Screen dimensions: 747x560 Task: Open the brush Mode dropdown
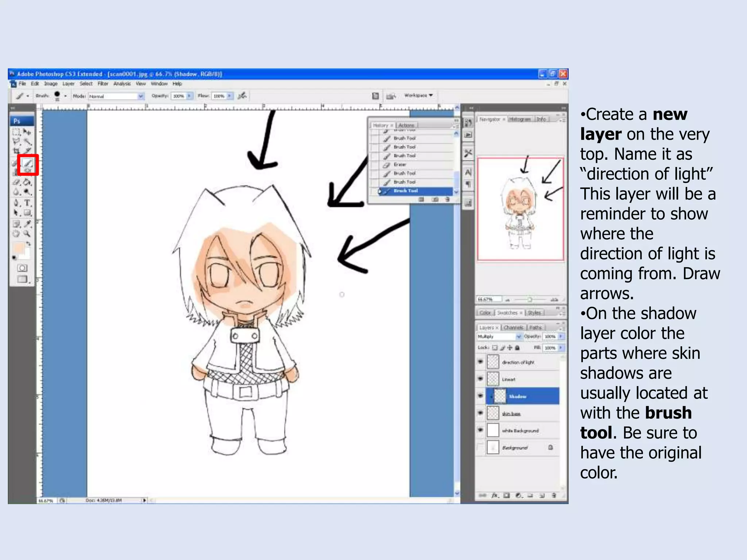140,96
